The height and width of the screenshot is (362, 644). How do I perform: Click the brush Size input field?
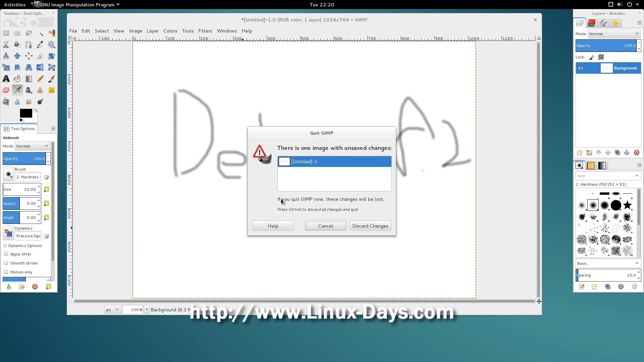tap(20, 189)
